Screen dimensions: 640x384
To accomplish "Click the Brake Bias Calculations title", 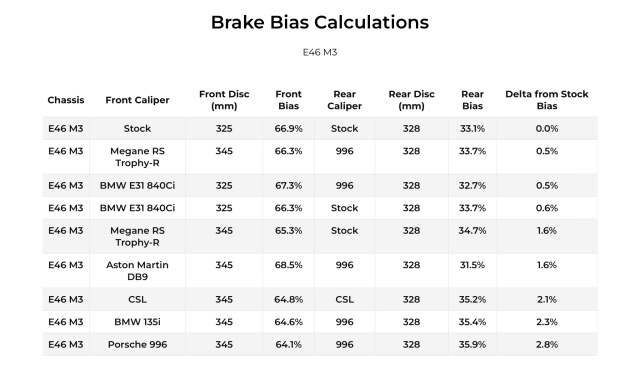I will pyautogui.click(x=320, y=22).
